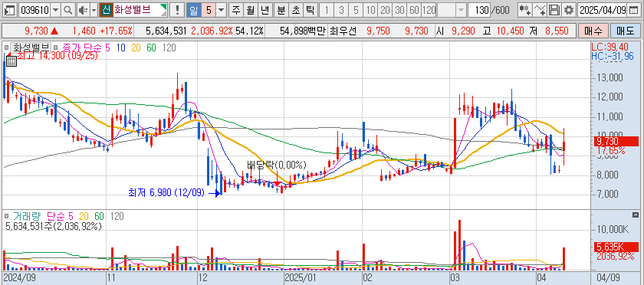Click the 54,898백만 trading value text
644x285 pixels.
[302, 31]
